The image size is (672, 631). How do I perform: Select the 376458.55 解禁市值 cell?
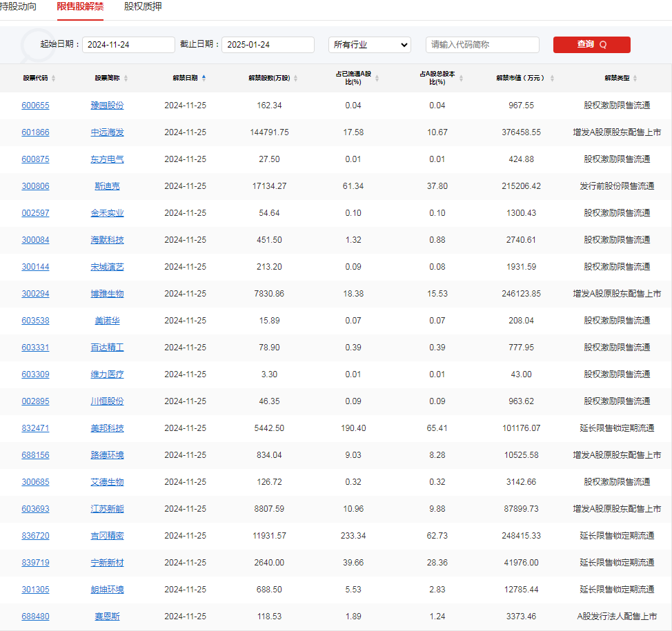(x=521, y=132)
